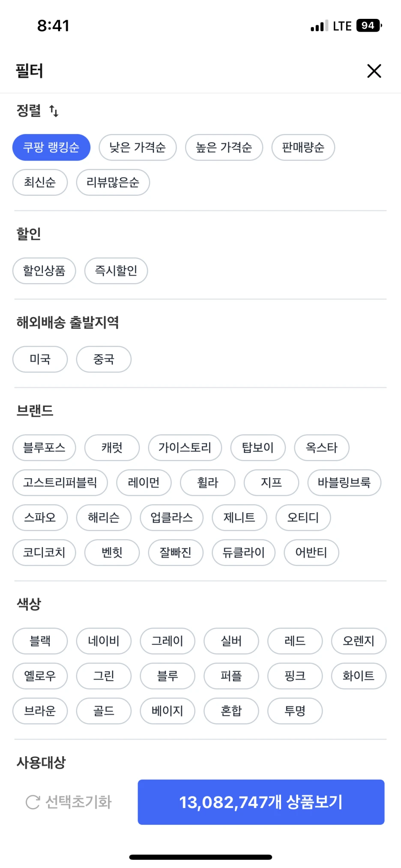Reset selections with 선택초기화

[x=78, y=802]
